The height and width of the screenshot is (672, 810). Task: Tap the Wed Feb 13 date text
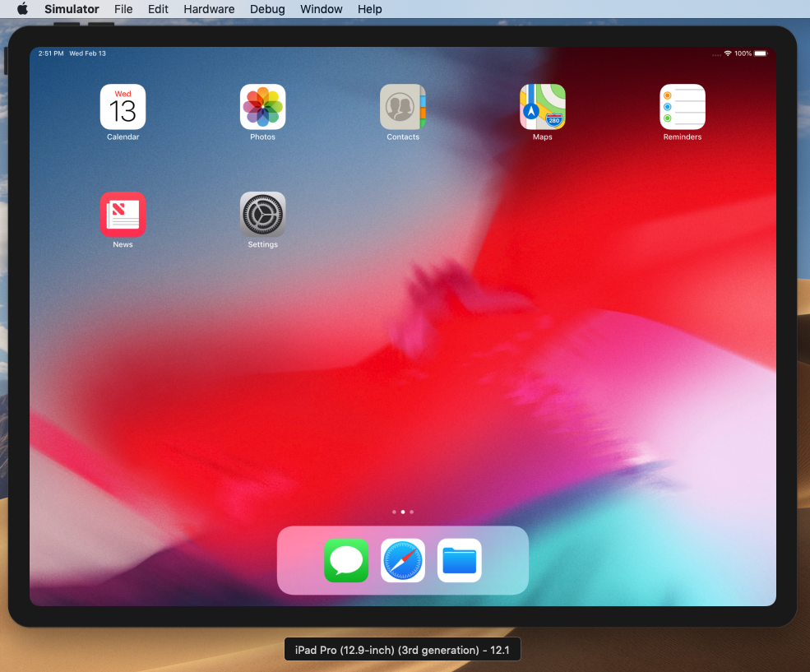pos(87,53)
